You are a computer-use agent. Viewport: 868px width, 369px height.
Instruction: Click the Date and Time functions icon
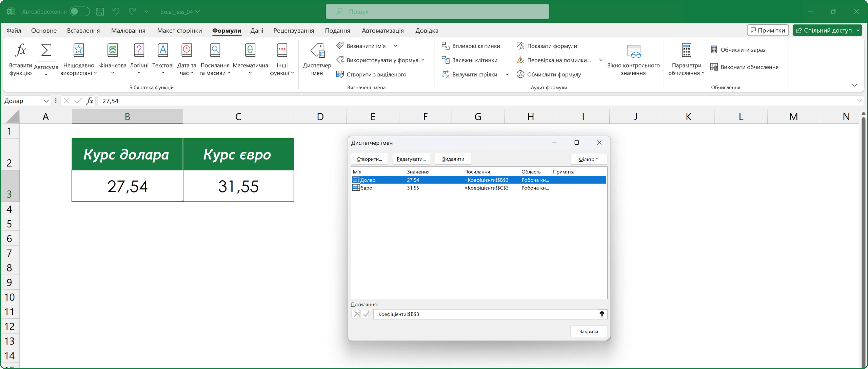[x=186, y=51]
